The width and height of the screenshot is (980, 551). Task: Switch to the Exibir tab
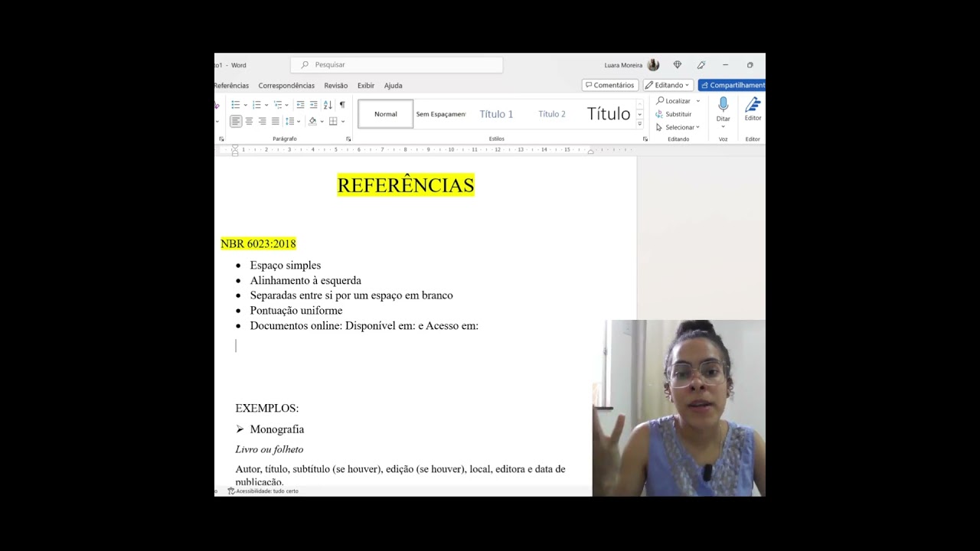click(x=366, y=86)
